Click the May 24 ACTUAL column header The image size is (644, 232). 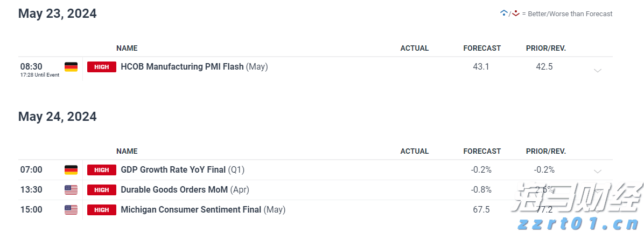[x=415, y=151]
